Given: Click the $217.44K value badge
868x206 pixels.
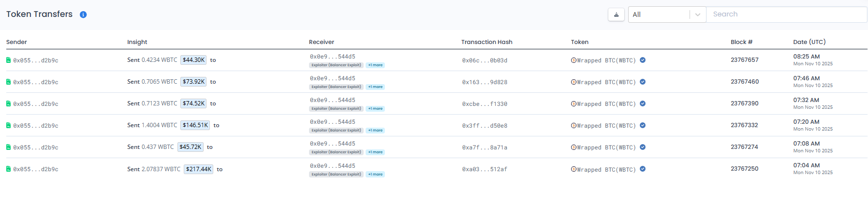Looking at the screenshot, I should click(x=199, y=169).
